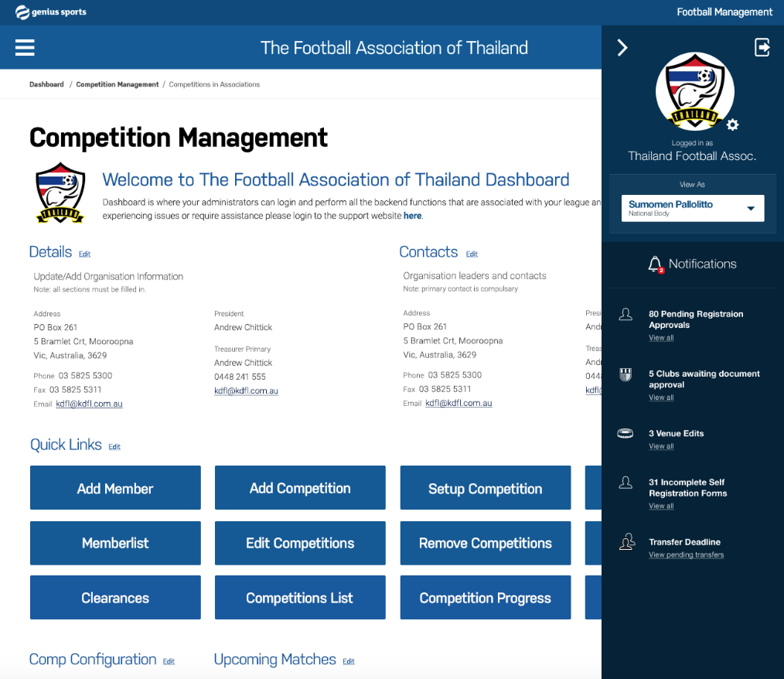Image resolution: width=784 pixels, height=679 pixels.
Task: Open the Memberlist button
Action: click(115, 543)
